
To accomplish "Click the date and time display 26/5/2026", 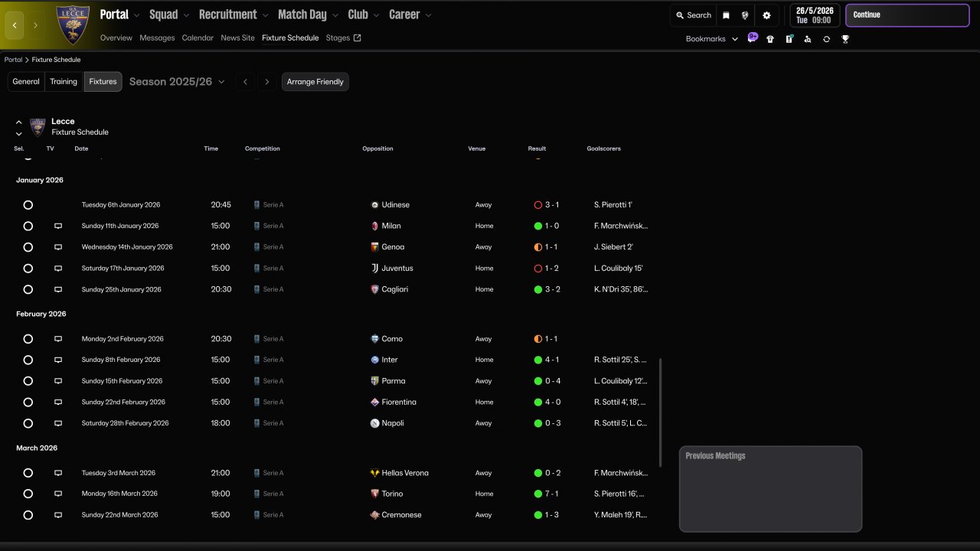I will (x=815, y=15).
